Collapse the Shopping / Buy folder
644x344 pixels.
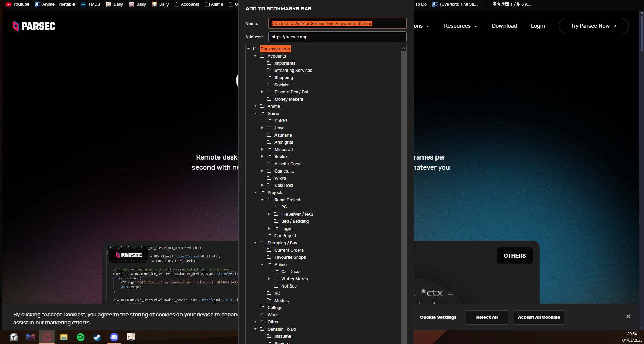[x=255, y=243]
